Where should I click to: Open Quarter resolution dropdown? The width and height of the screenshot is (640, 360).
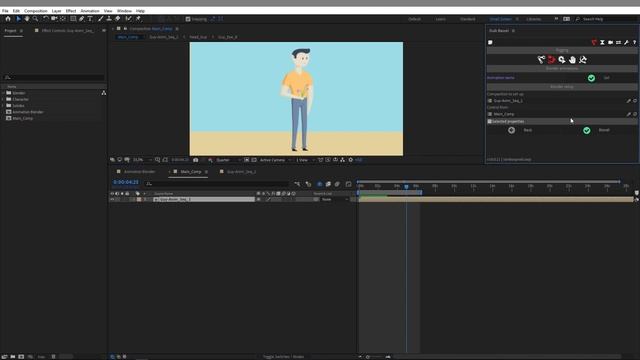pyautogui.click(x=228, y=160)
